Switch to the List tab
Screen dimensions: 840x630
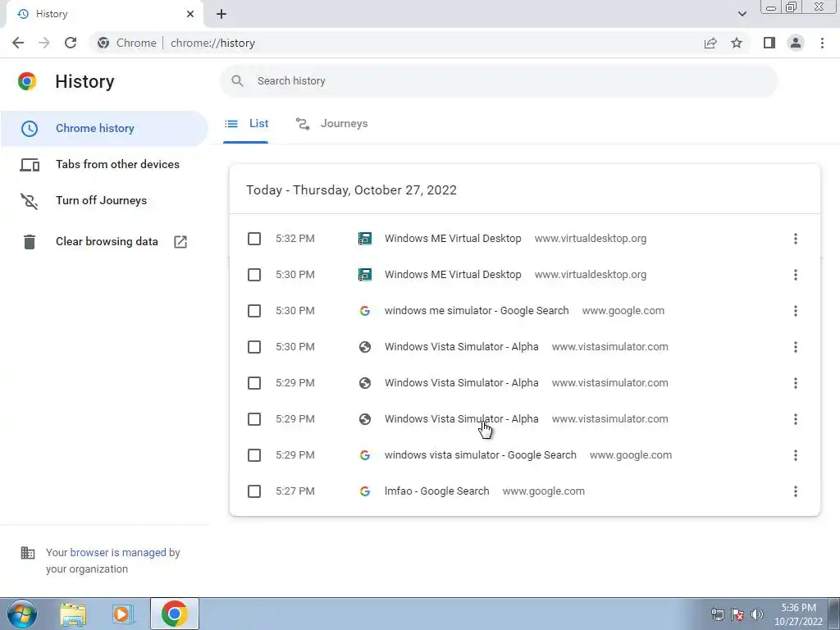tap(246, 124)
